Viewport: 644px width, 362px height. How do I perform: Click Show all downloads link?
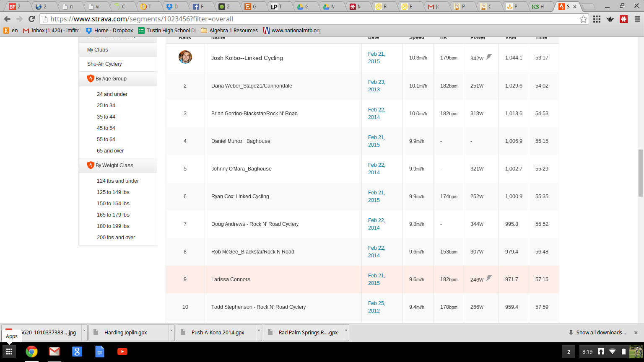coord(601,332)
